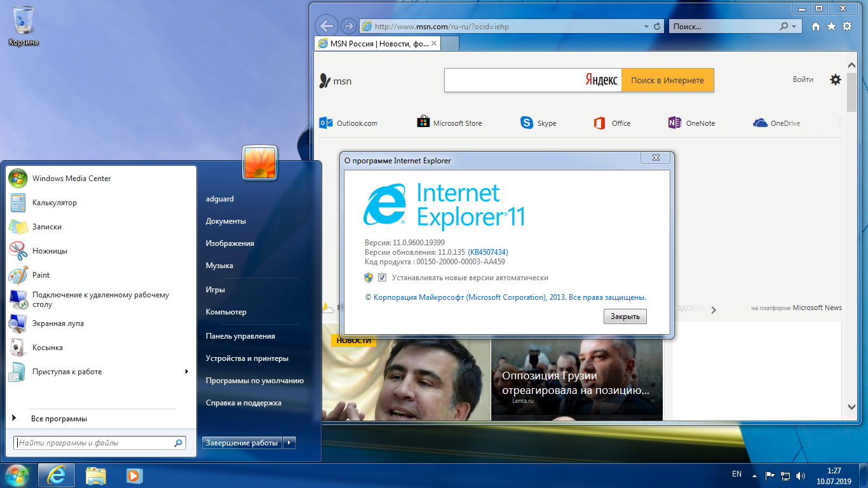Open Устройства и принтеры
868x488 pixels.
click(247, 358)
